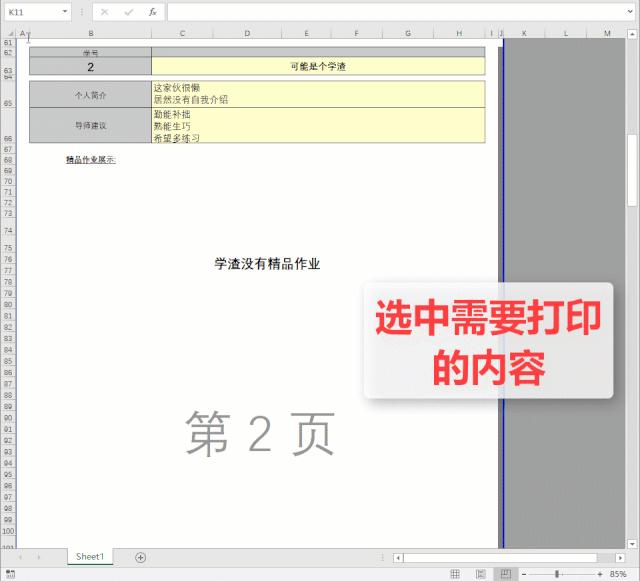The height and width of the screenshot is (581, 640).
Task: Click the zoom in plus button
Action: click(x=600, y=574)
